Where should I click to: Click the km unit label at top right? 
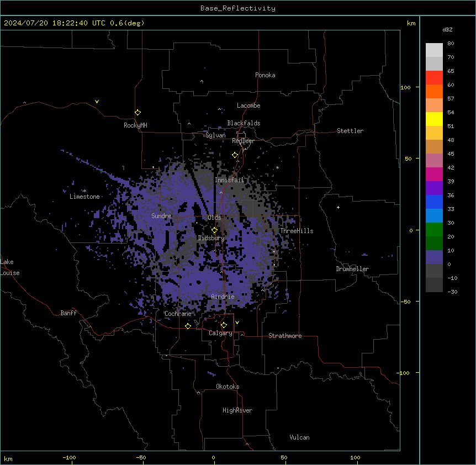[x=411, y=23]
